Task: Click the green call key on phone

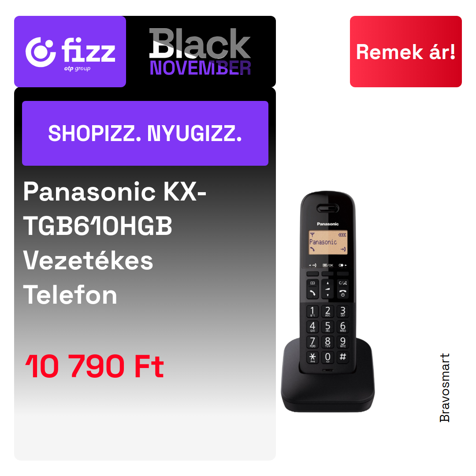Action: point(312,293)
